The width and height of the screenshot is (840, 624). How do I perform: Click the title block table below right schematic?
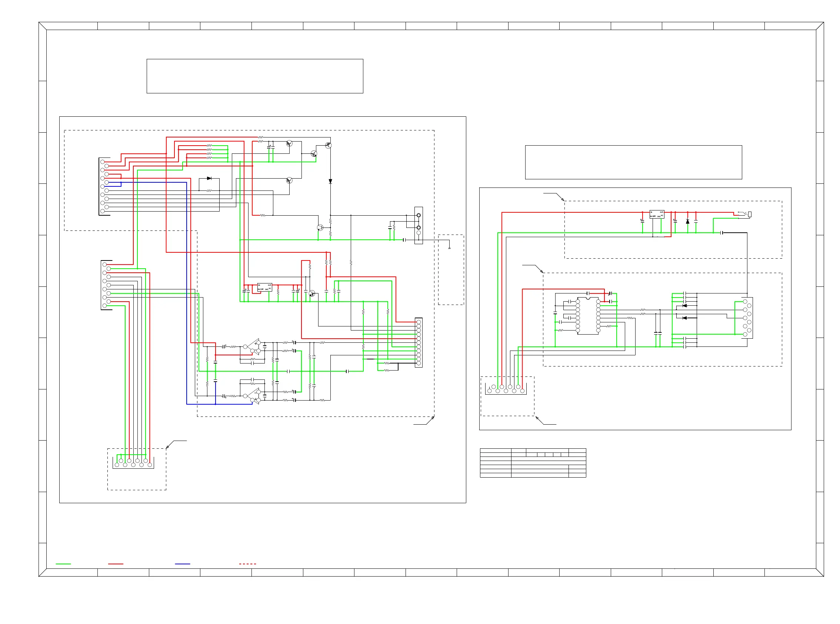tap(533, 463)
